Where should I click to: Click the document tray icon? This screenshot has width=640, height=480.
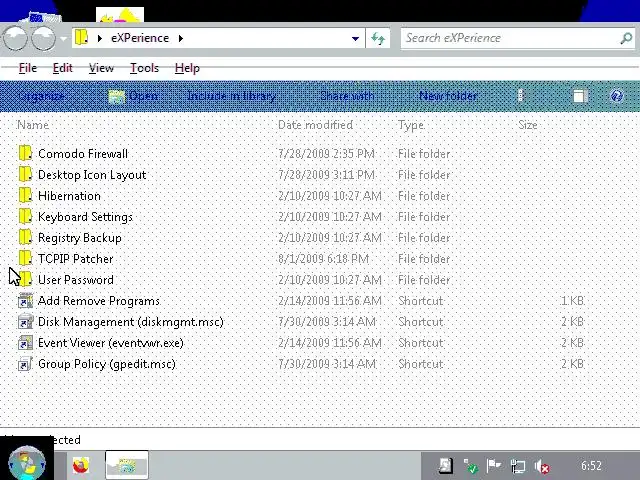(446, 466)
